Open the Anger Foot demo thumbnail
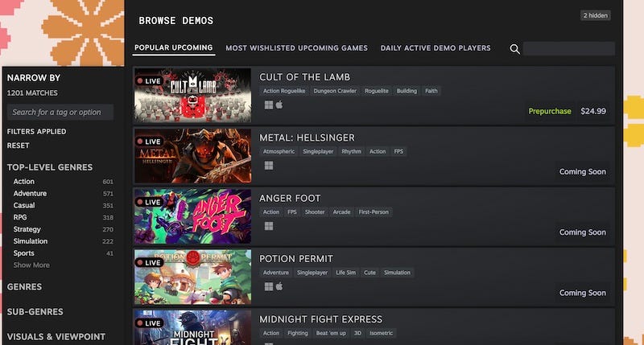Viewport: 644px width, 345px height. pos(192,216)
